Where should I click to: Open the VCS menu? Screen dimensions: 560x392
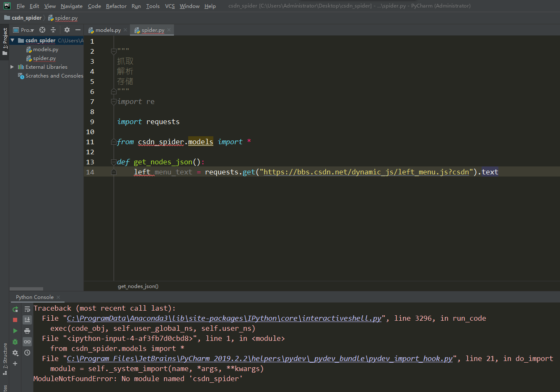(170, 6)
